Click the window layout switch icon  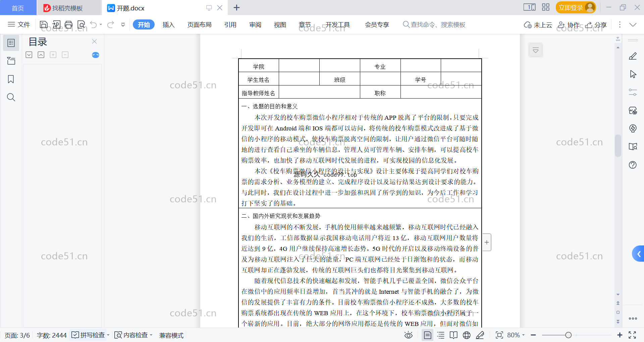pyautogui.click(x=529, y=7)
